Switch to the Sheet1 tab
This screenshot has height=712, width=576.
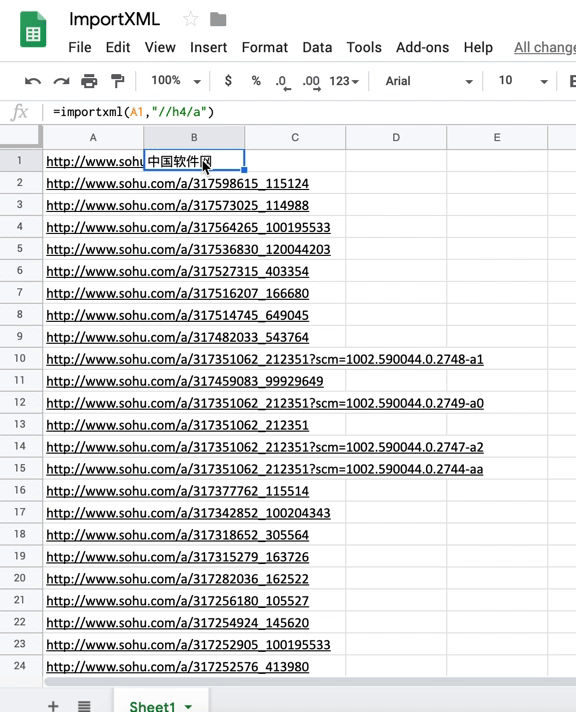(x=161, y=705)
